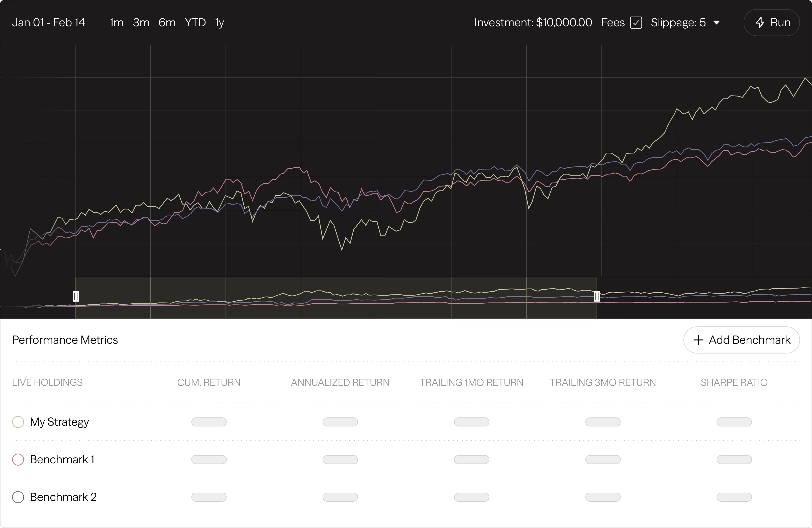Click the Add Benchmark button
The height and width of the screenshot is (528, 812).
[741, 340]
